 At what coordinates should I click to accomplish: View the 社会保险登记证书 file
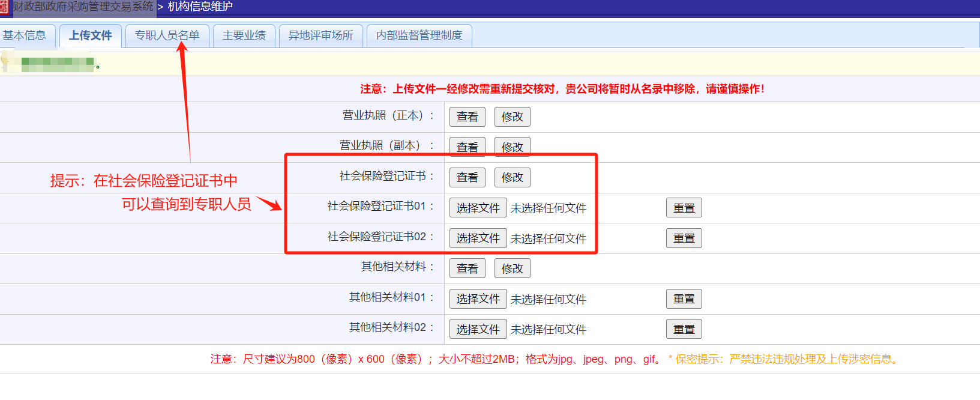tap(467, 178)
